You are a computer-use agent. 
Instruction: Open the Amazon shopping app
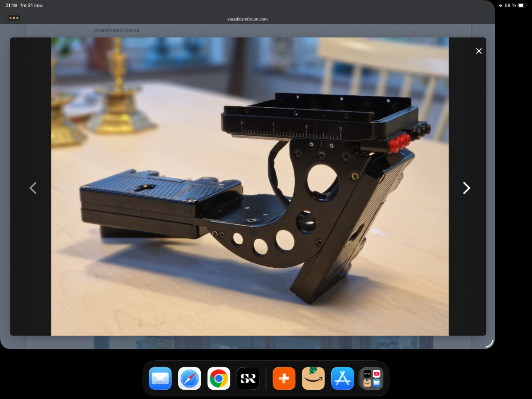coord(313,379)
